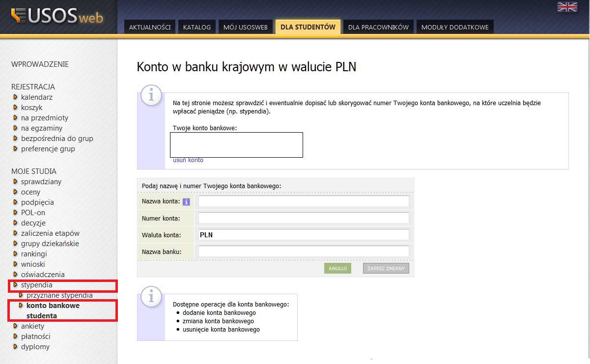Click the POL-on arrow bullet icon

(16, 213)
